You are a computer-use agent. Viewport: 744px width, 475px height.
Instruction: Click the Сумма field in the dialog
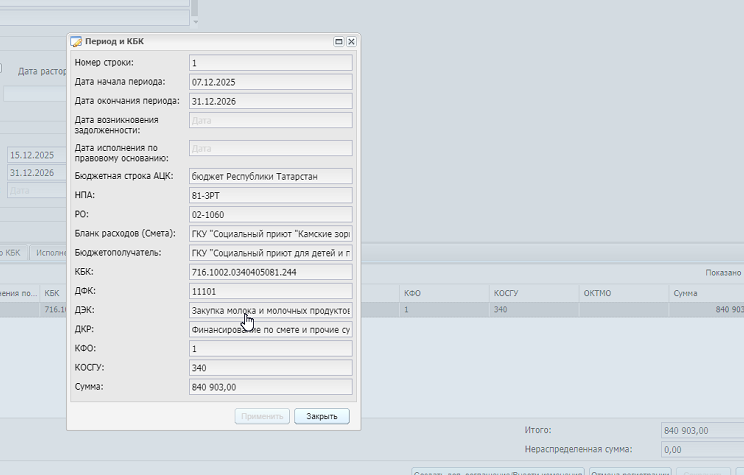tap(271, 387)
